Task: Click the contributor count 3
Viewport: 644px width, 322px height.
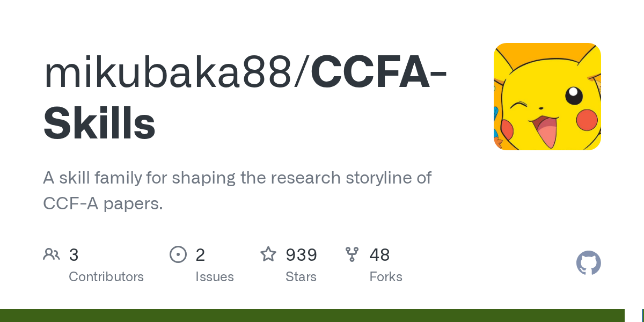Action: point(74,255)
